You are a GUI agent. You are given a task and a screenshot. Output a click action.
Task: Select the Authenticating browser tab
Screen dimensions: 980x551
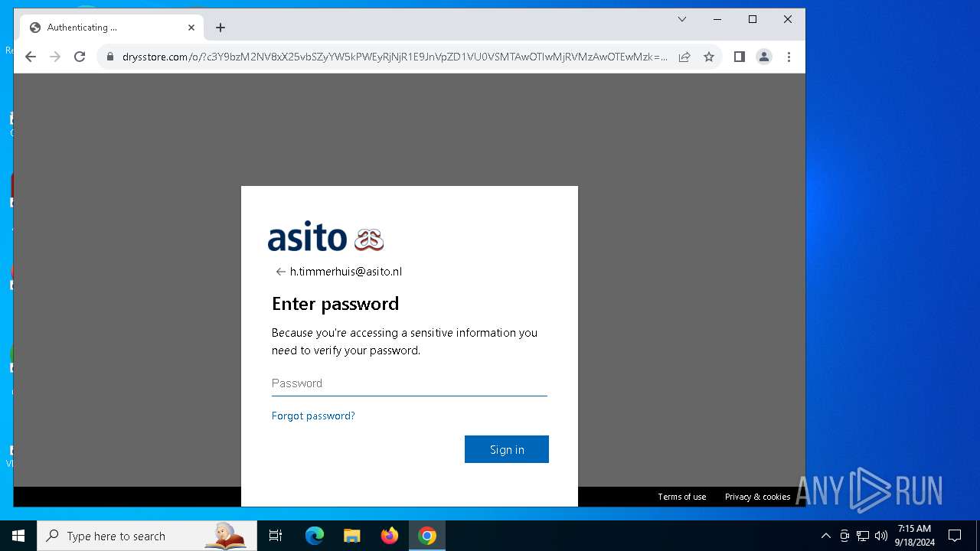112,28
